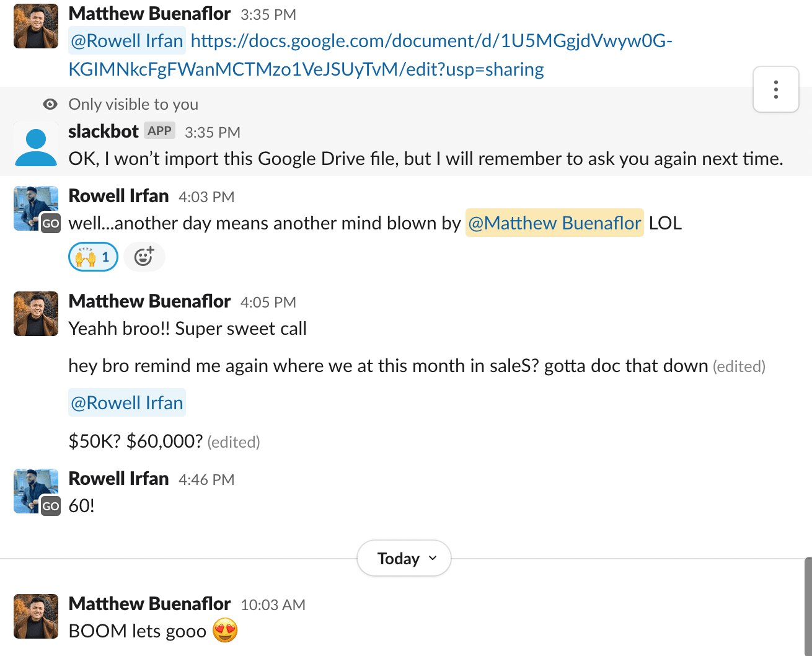Click the @Rowell Irfan mention in the first message
Screen dimensions: 812x656
[127, 41]
